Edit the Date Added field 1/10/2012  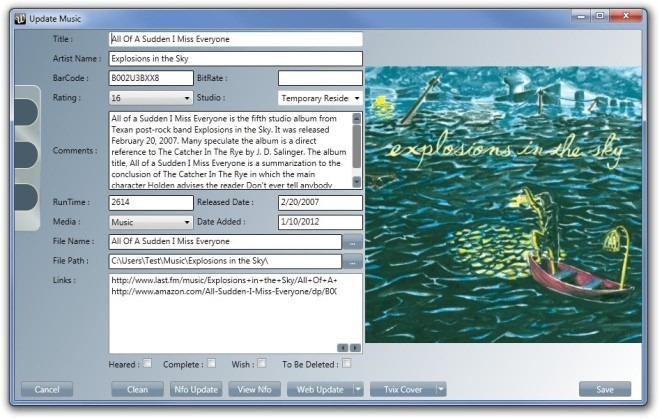point(320,222)
